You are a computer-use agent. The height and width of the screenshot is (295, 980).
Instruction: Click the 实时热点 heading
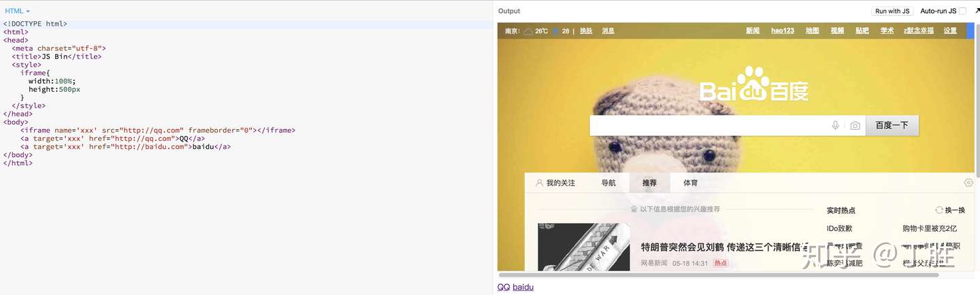click(x=841, y=211)
